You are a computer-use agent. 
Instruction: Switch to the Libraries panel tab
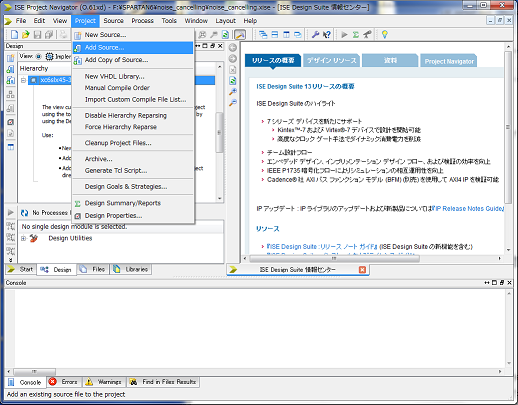(131, 269)
